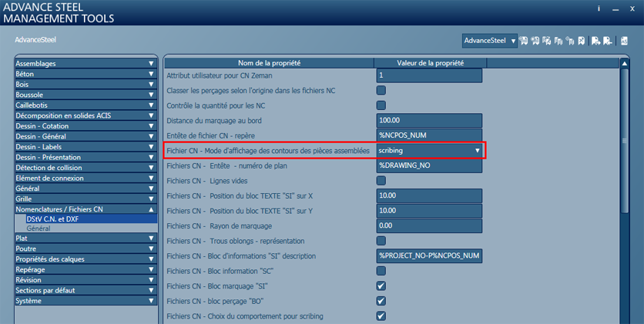Expand the Assemblages category
This screenshot has height=324, width=644.
[x=86, y=64]
